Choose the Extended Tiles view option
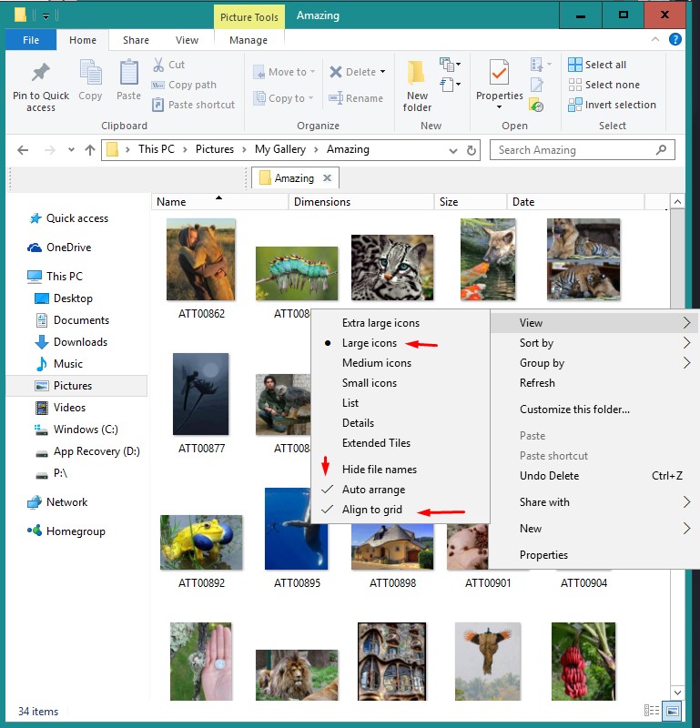Image resolution: width=700 pixels, height=728 pixels. click(376, 443)
